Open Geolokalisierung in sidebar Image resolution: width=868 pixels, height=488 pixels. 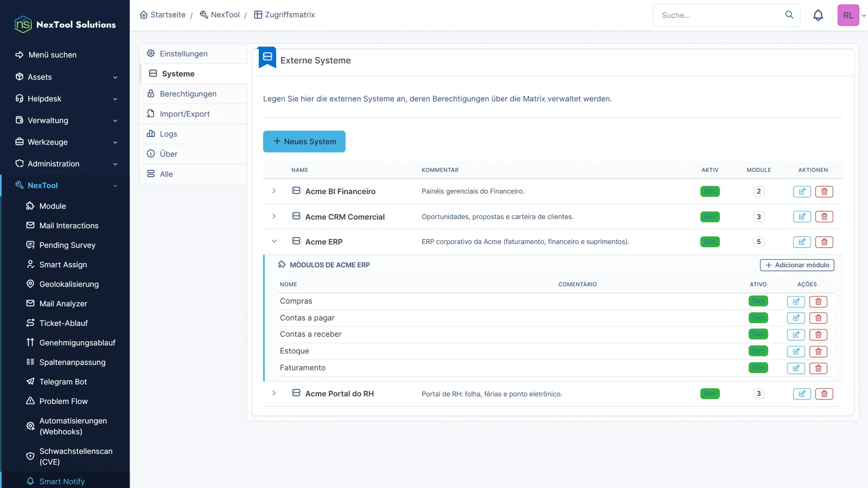click(x=65, y=284)
